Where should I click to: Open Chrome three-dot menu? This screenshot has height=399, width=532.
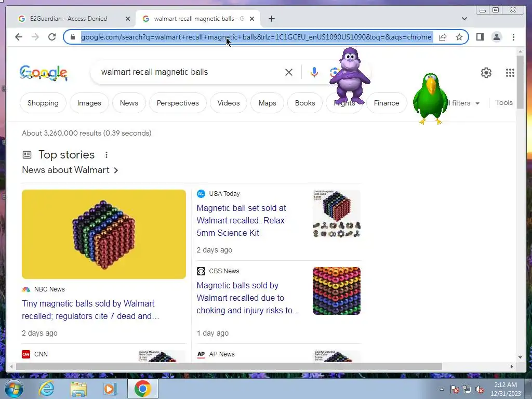(x=513, y=37)
